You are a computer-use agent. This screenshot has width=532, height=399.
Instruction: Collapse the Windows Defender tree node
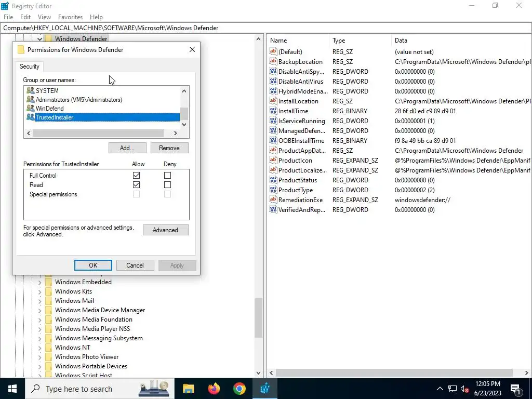click(x=39, y=39)
